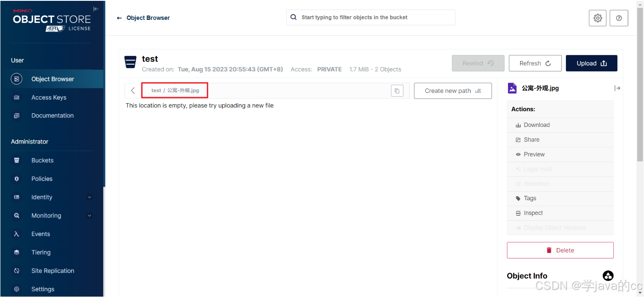Open Documentation from sidebar
Viewport: 644px width, 297px height.
pos(52,116)
